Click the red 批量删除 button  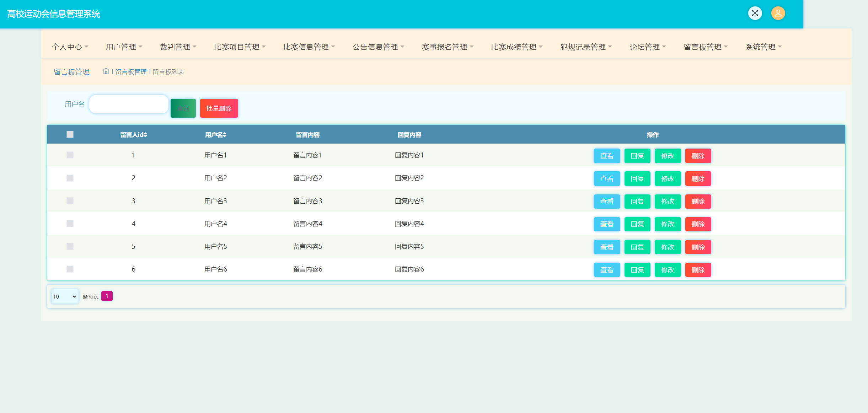[x=219, y=108]
